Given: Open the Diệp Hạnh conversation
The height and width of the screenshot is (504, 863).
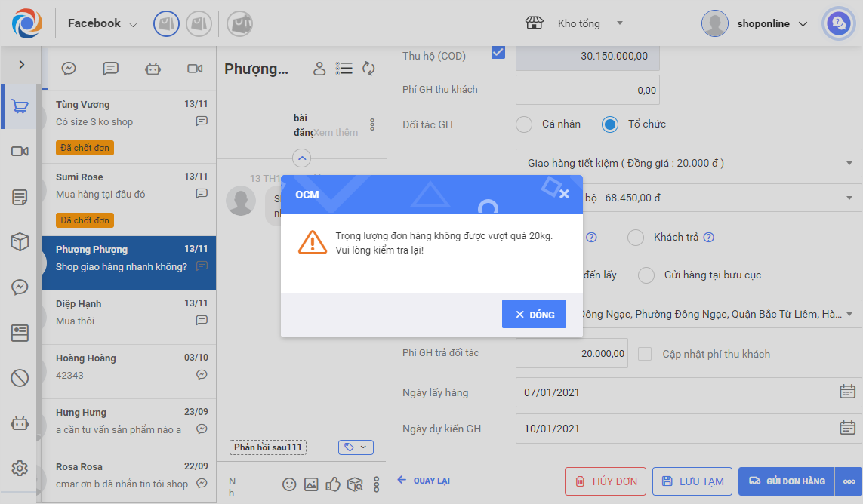Looking at the screenshot, I should point(129,317).
